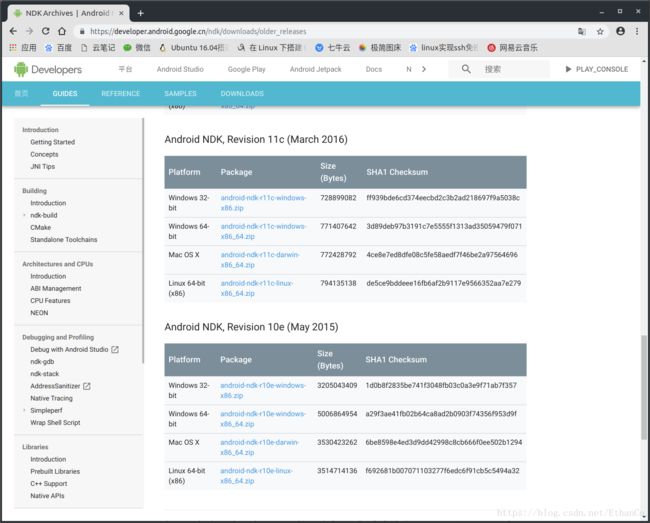Viewport: 650px width, 523px height.
Task: Click the page vertical scrollbar thumb
Action: click(x=644, y=387)
